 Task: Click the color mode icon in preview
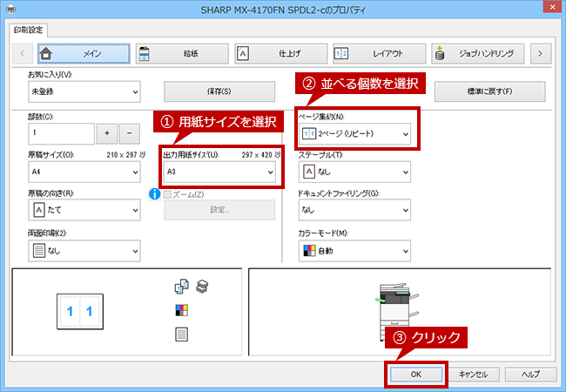click(x=182, y=310)
